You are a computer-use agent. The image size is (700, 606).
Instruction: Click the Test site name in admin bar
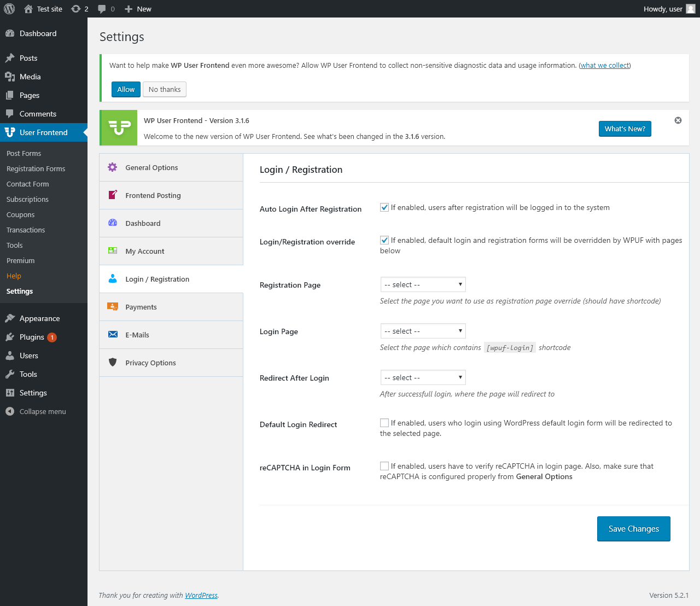coord(50,9)
